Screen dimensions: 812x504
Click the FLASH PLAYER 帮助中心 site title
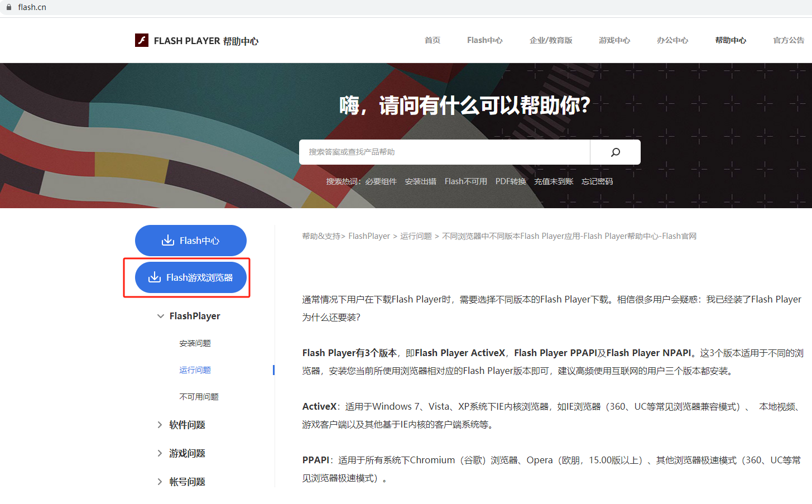(x=206, y=41)
